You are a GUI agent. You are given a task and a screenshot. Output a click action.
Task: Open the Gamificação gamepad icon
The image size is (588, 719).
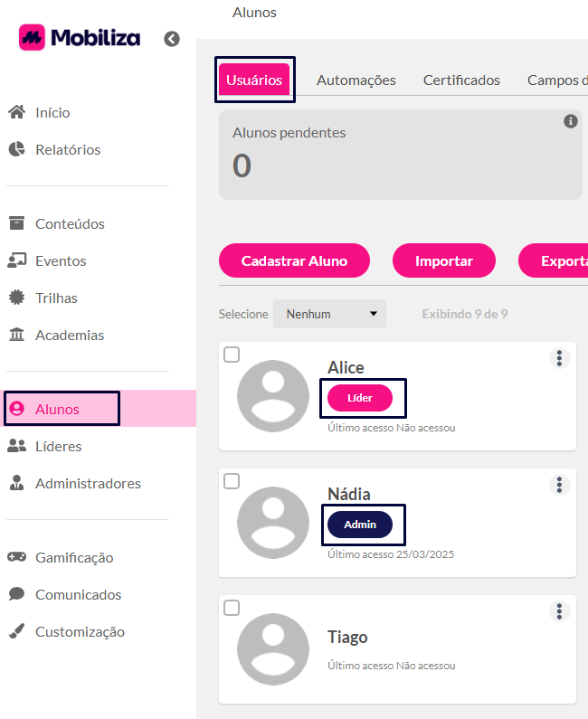click(x=17, y=557)
